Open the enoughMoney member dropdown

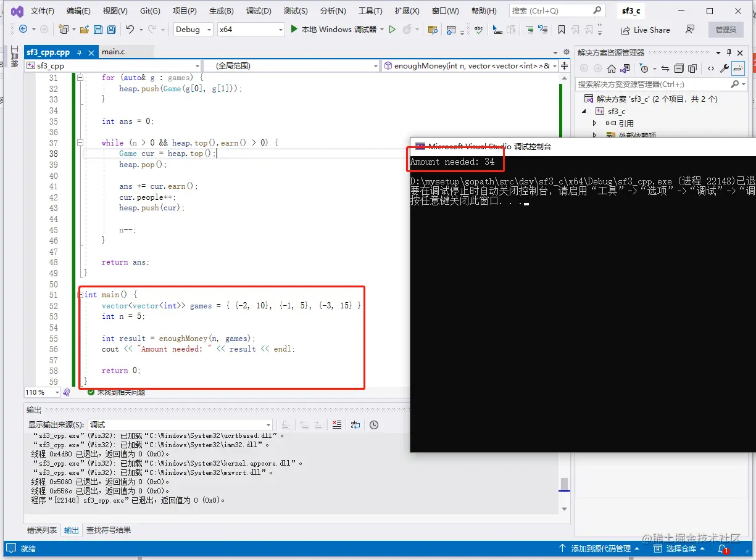pos(470,65)
